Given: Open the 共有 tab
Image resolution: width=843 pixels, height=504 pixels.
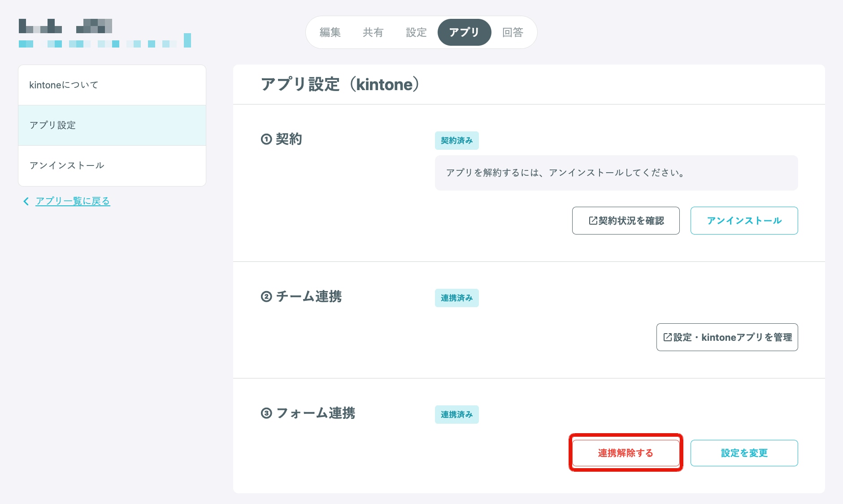Looking at the screenshot, I should [373, 32].
